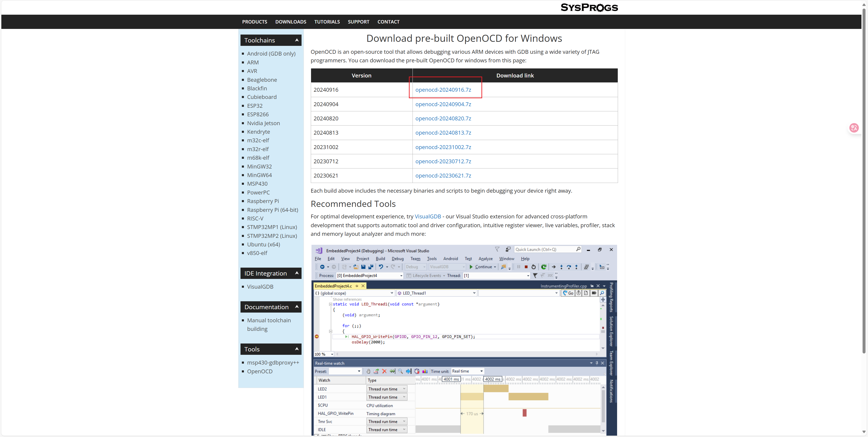Open the RISC-V toolchain link
Image resolution: width=868 pixels, height=437 pixels.
(255, 218)
